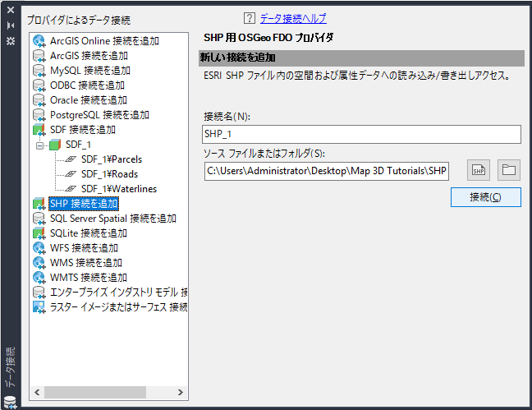532x410 pixels.
Task: Open the question mark help icon
Action: 250,18
